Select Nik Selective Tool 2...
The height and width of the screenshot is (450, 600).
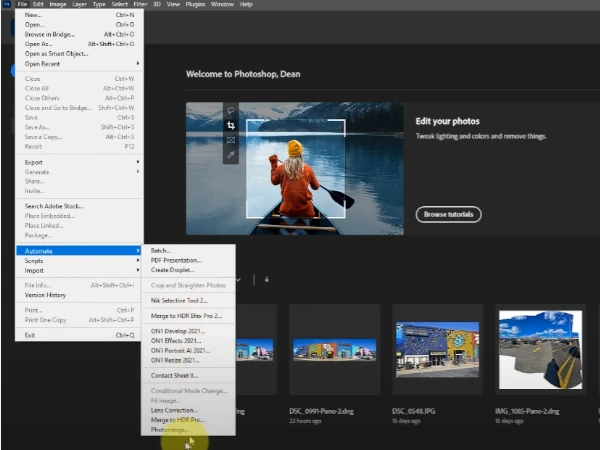tap(188, 300)
